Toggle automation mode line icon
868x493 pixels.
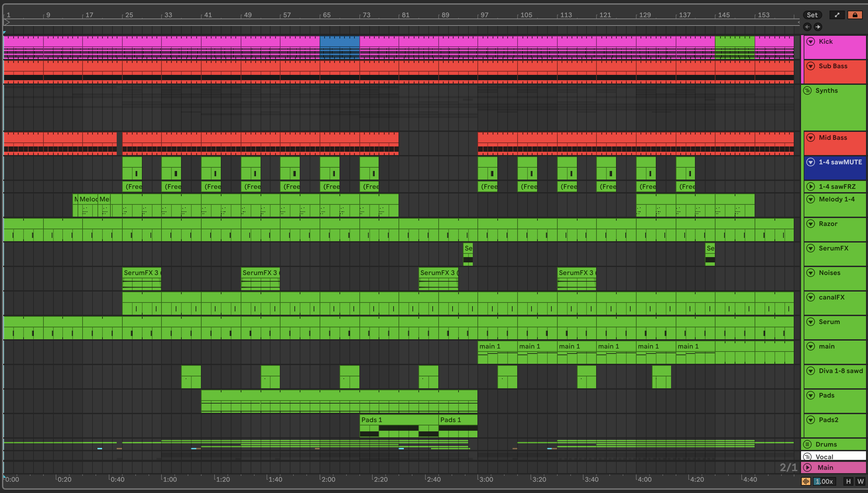click(837, 15)
